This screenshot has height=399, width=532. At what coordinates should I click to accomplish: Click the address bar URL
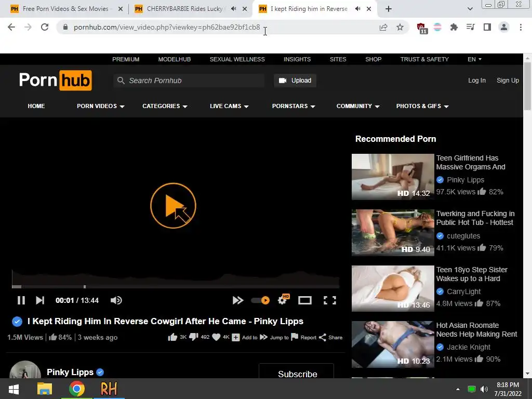167,27
